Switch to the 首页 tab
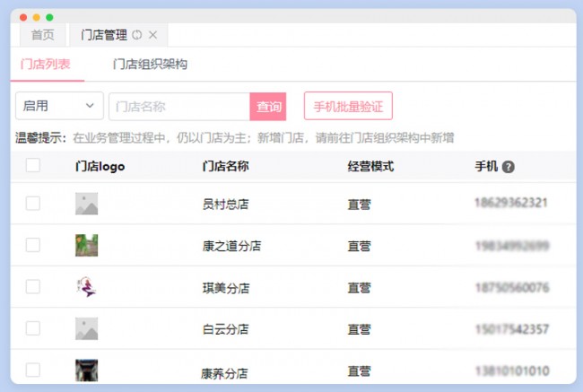 coord(42,35)
